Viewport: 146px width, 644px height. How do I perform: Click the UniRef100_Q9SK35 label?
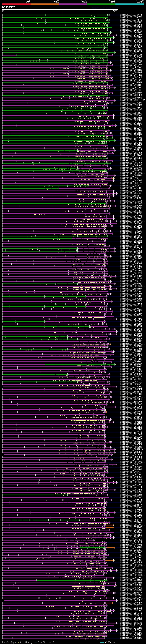tap(131, 55)
